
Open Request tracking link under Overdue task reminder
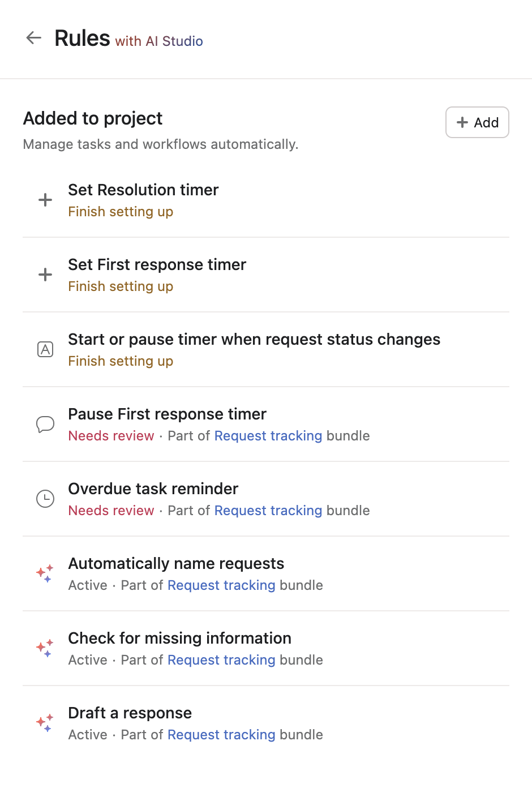tap(268, 511)
